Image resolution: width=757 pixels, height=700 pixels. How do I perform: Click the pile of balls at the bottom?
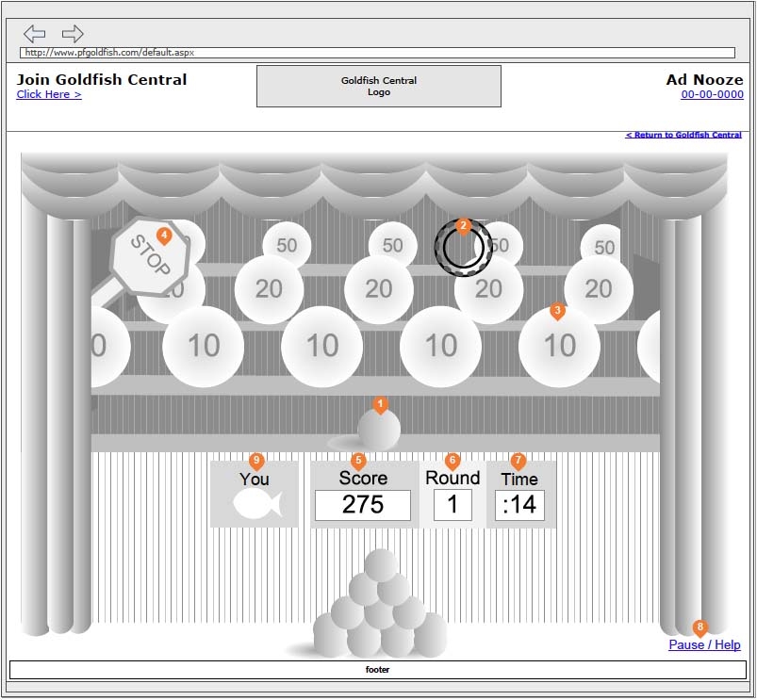click(379, 608)
